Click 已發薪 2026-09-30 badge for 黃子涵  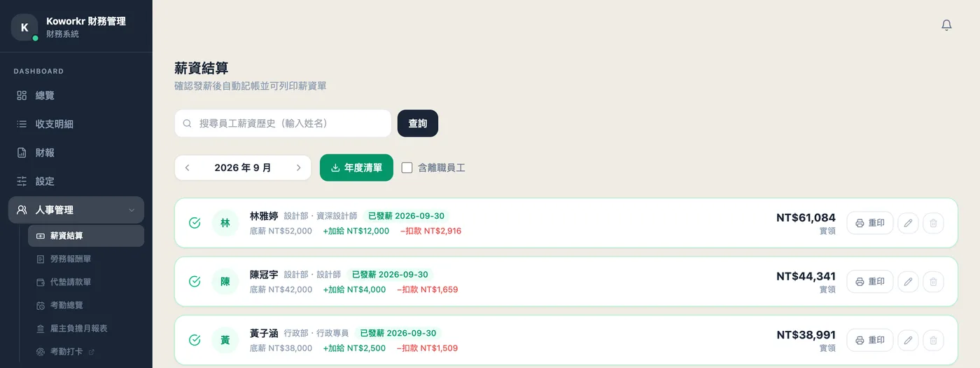pos(398,333)
